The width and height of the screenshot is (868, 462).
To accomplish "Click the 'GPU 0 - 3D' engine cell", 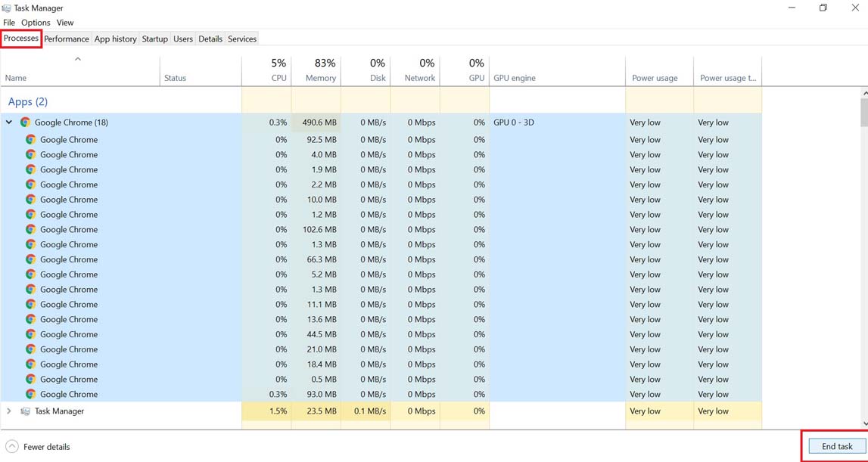I will coord(558,122).
